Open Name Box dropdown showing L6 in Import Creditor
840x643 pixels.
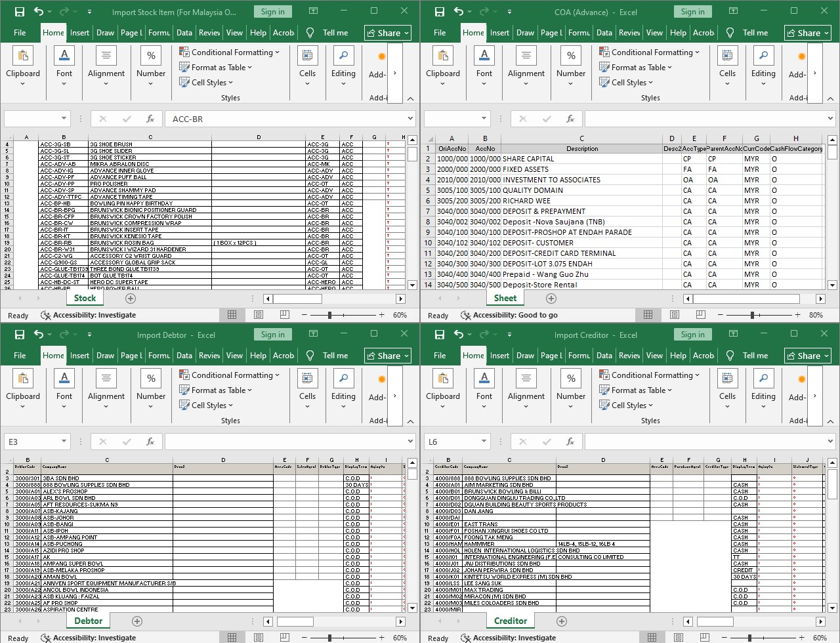[x=484, y=442]
